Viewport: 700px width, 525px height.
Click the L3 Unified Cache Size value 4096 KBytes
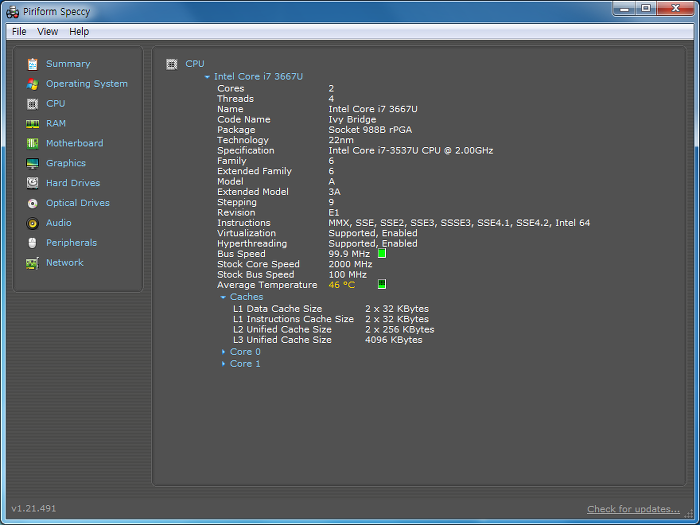(x=394, y=340)
